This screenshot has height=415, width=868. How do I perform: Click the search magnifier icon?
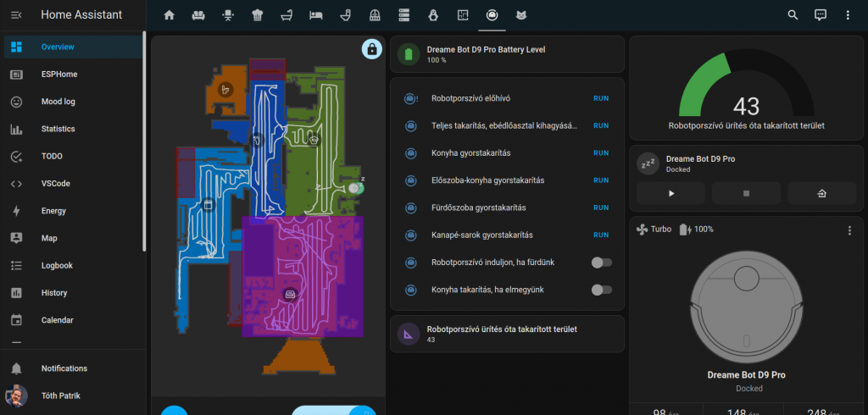click(x=793, y=15)
